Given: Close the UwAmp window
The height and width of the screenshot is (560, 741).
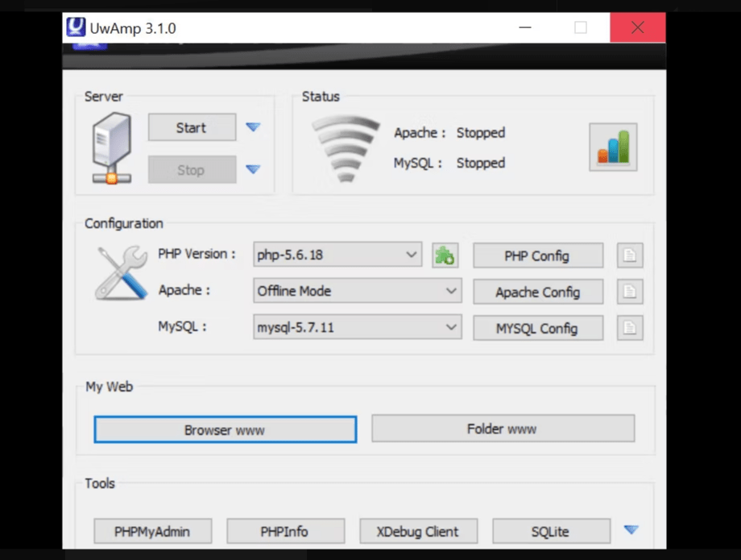Looking at the screenshot, I should click(x=637, y=28).
